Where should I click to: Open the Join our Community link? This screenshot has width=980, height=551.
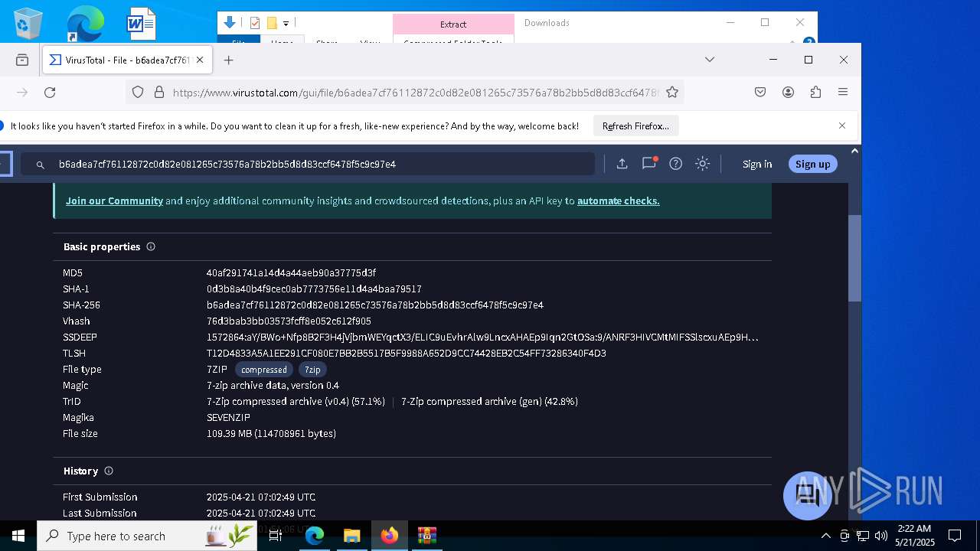[x=114, y=201]
